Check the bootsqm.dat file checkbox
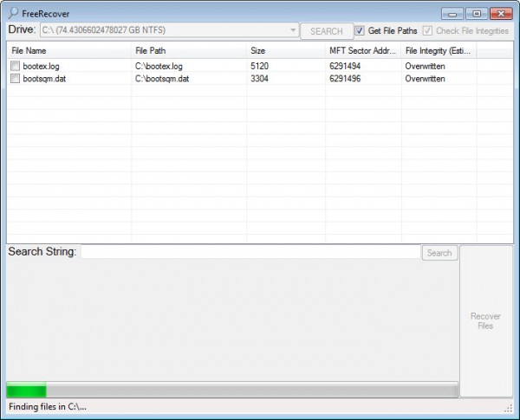This screenshot has height=420, width=520. click(x=16, y=79)
